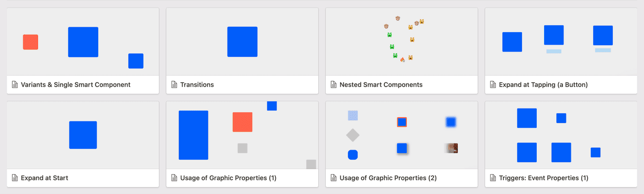Select the Expand at Start title
Screen dimensions: 644x194
pos(45,178)
